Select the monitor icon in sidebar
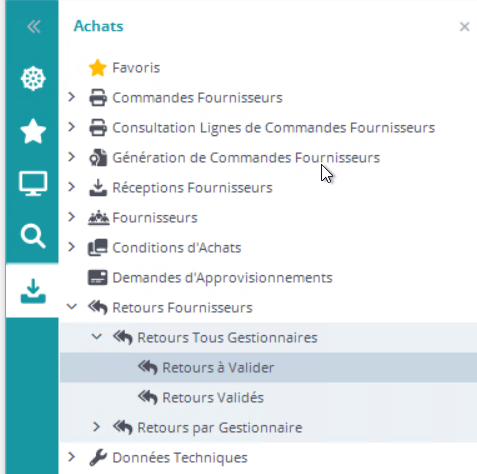 point(33,183)
